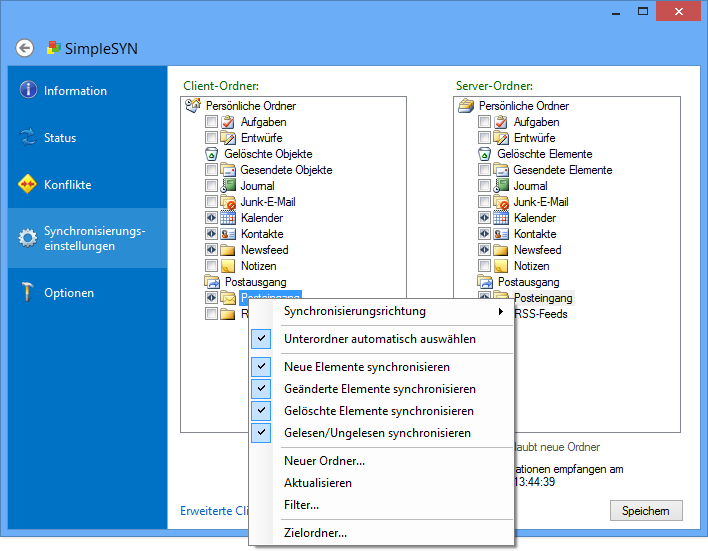Screen dimensions: 708x551
Task: Expand Synchronisierungsrichtung submenu arrow
Action: click(500, 311)
